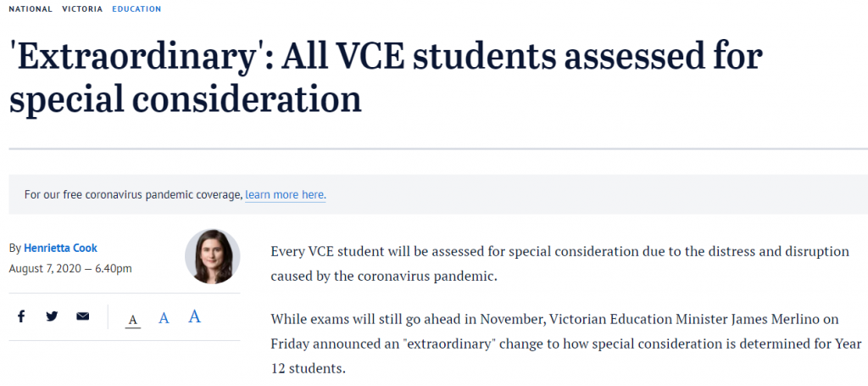Select the medium text size A

164,318
